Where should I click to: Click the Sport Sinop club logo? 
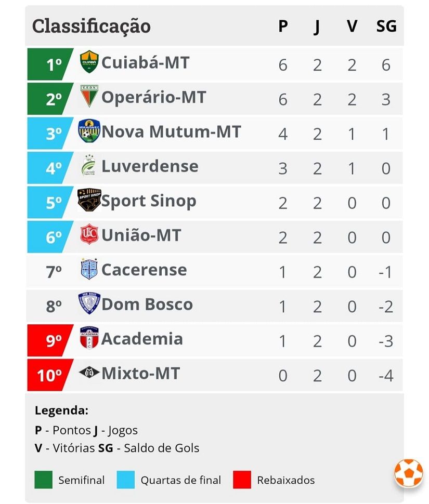tap(89, 200)
